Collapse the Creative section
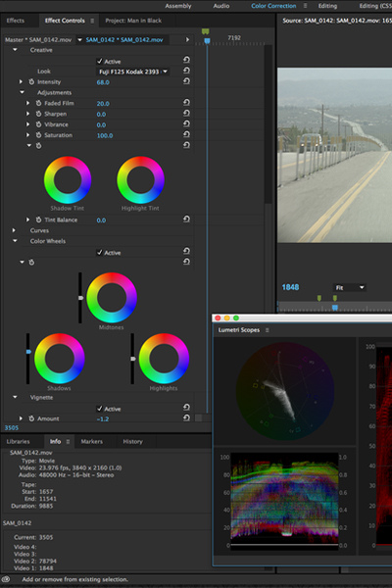The height and width of the screenshot is (588, 392). coord(15,50)
